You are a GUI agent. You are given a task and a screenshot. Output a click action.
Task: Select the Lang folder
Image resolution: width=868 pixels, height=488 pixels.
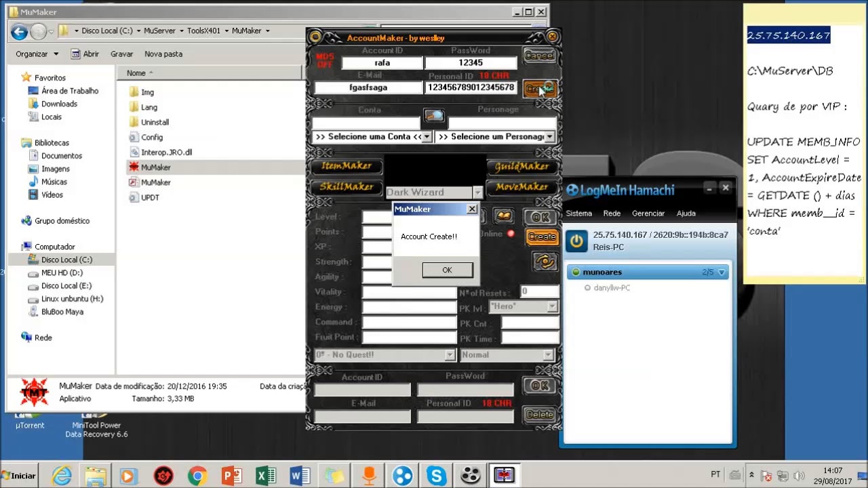pyautogui.click(x=149, y=107)
